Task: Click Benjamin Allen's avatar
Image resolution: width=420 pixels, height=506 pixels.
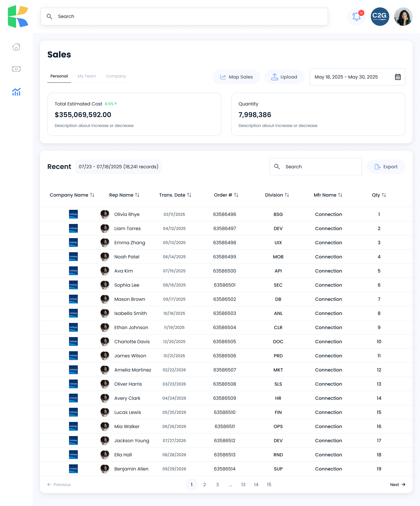Action: click(105, 469)
